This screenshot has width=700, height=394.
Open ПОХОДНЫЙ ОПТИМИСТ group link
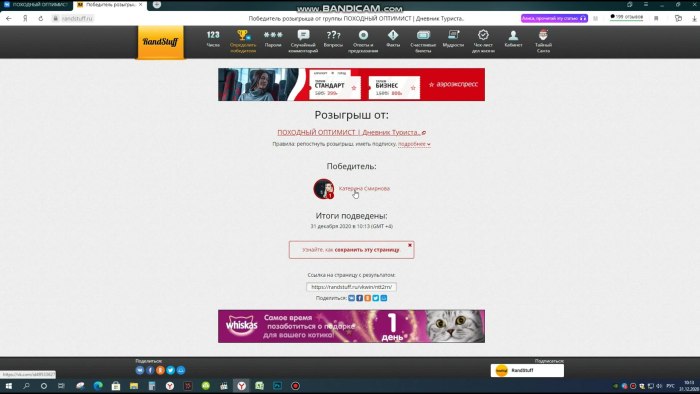[x=349, y=132]
